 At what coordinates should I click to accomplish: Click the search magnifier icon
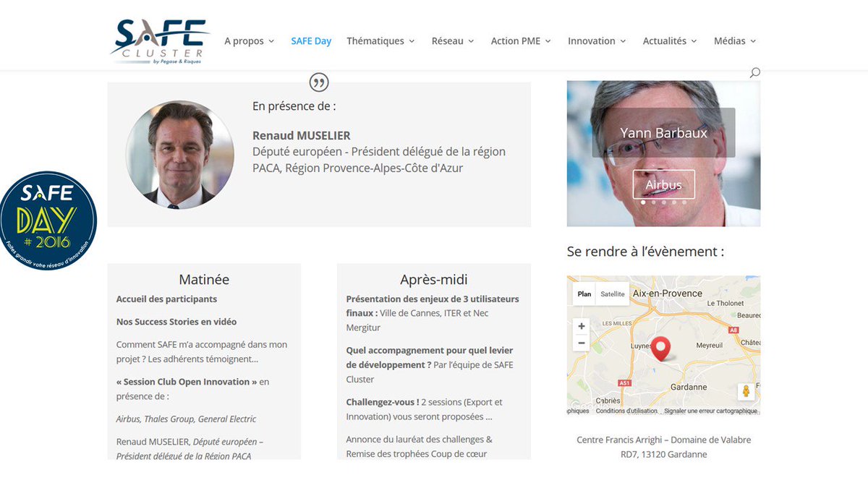coord(755,72)
